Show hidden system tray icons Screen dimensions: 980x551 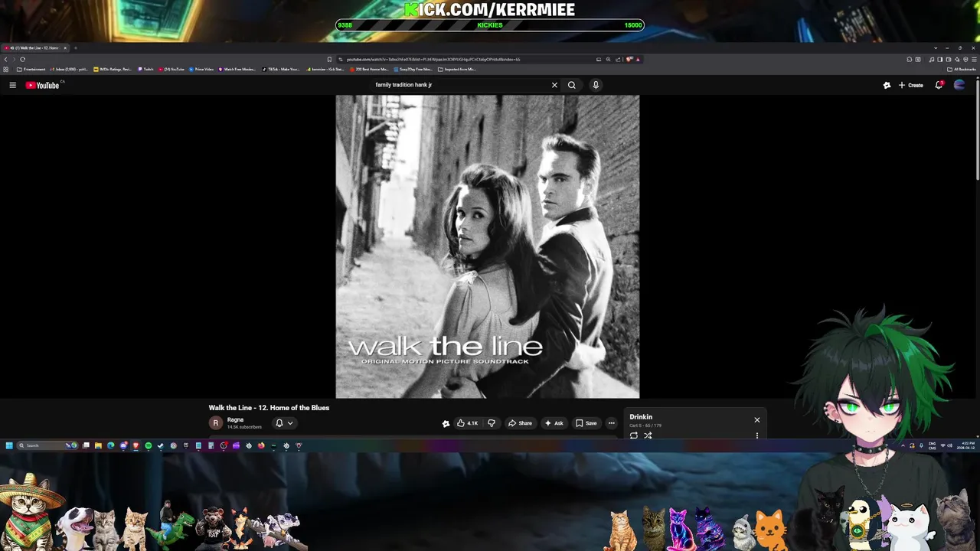(x=903, y=445)
